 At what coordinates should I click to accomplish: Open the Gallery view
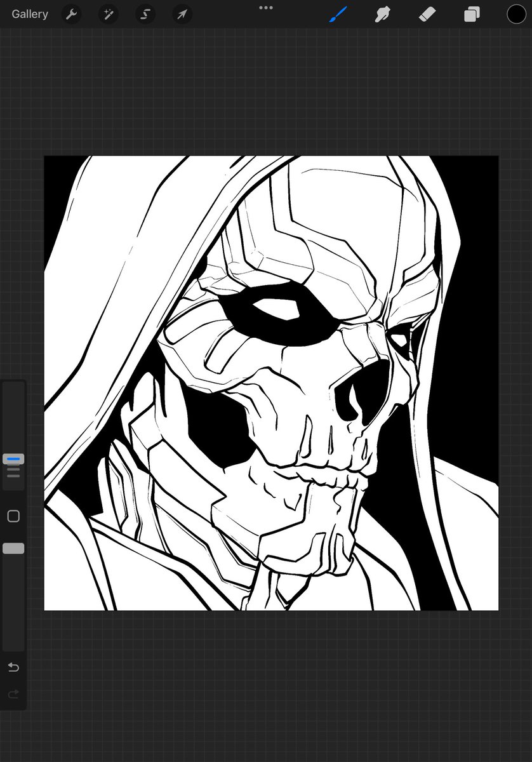click(x=30, y=14)
